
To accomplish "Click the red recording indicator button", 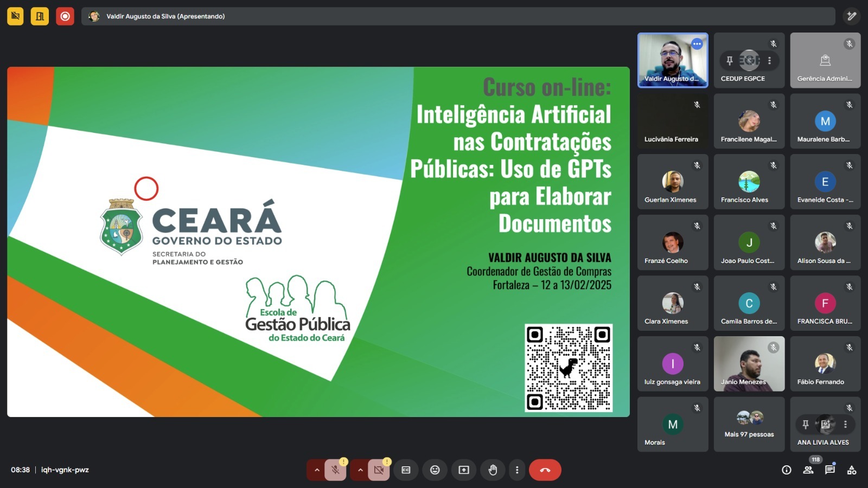I will [x=65, y=16].
